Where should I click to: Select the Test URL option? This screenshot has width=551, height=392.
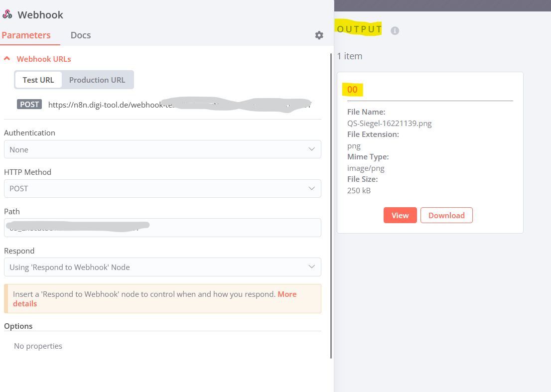pyautogui.click(x=38, y=80)
